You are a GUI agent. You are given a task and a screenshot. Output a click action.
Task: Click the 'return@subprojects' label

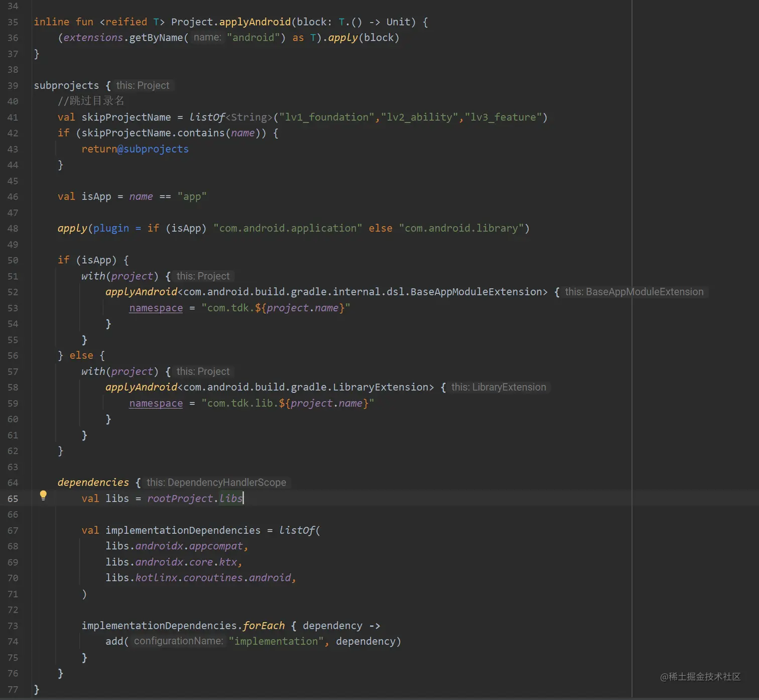point(135,149)
